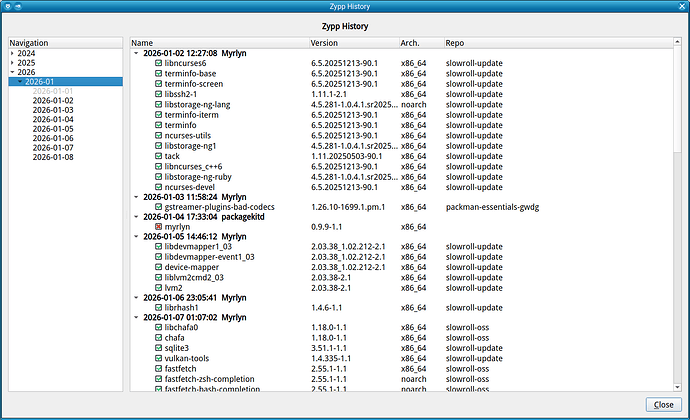Click the status icon beside libncurses6

click(x=158, y=63)
